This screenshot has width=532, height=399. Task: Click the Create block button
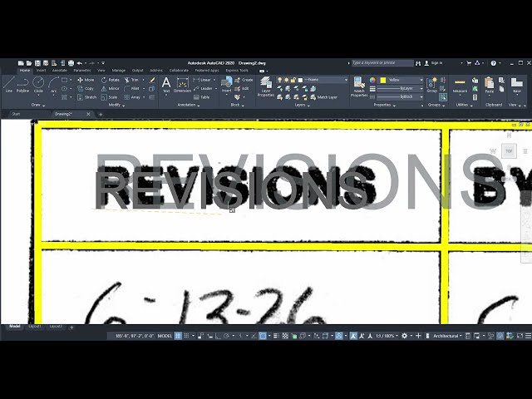[244, 80]
